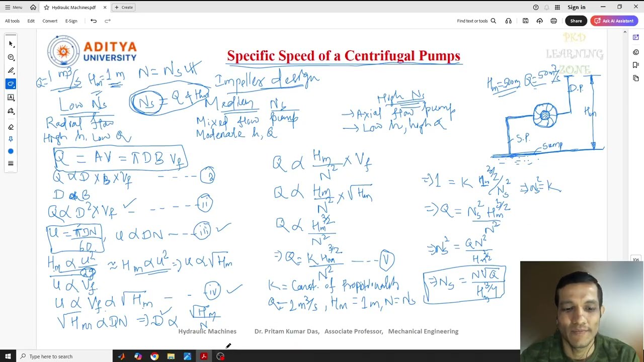
Task: Select the Eraser tool
Action: click(11, 127)
